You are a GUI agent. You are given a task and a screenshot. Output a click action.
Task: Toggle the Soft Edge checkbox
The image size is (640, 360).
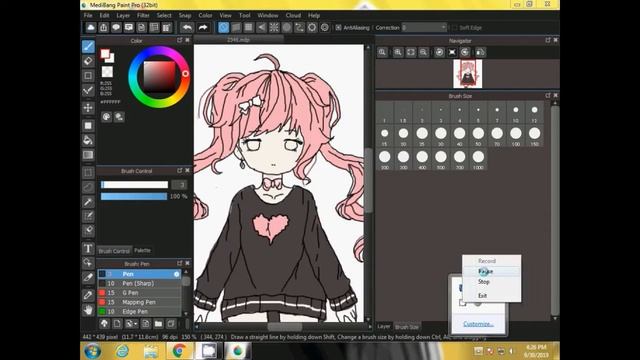click(x=455, y=28)
